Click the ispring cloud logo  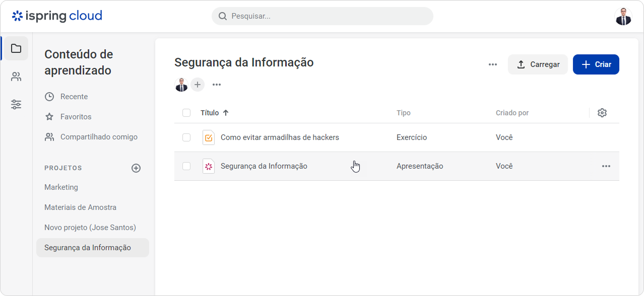pos(57,16)
